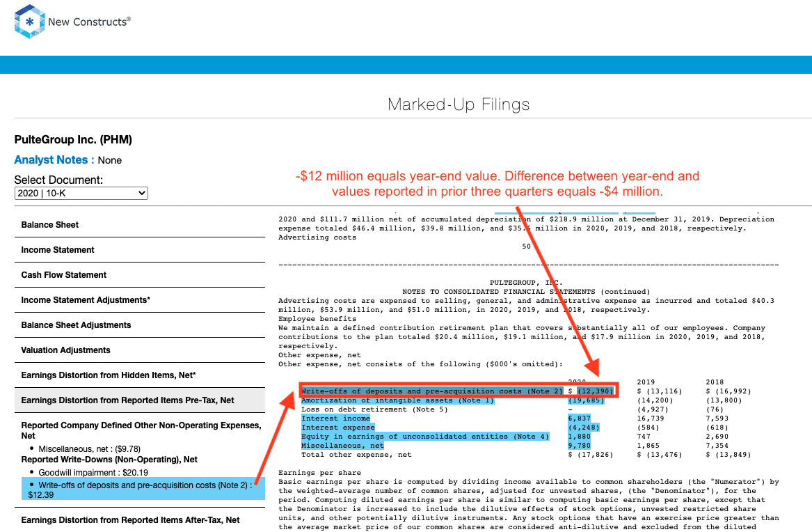Click Reported Write-Downs (Non-Operating), Net heading
Image resolution: width=812 pixels, height=532 pixels.
pos(109,460)
